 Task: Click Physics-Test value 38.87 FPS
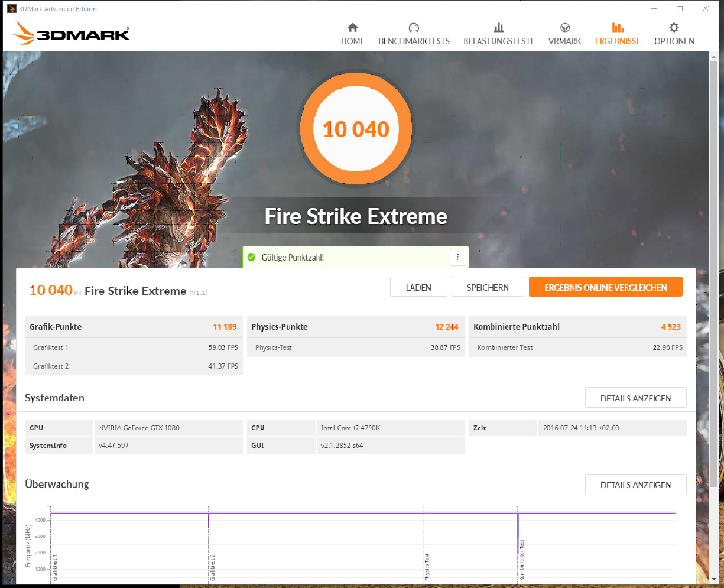click(446, 347)
